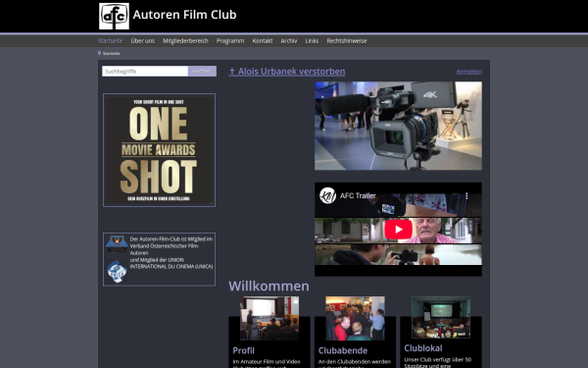
Task: Click the AFC logo in the header
Action: click(114, 16)
